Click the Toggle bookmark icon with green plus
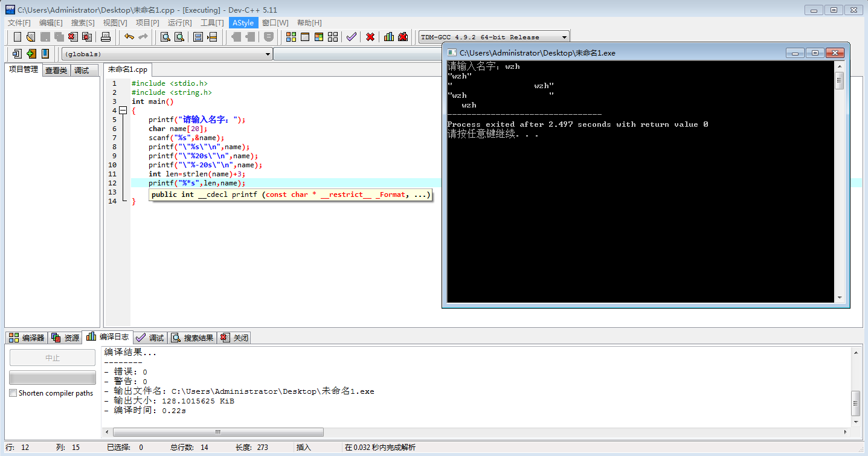 point(31,54)
